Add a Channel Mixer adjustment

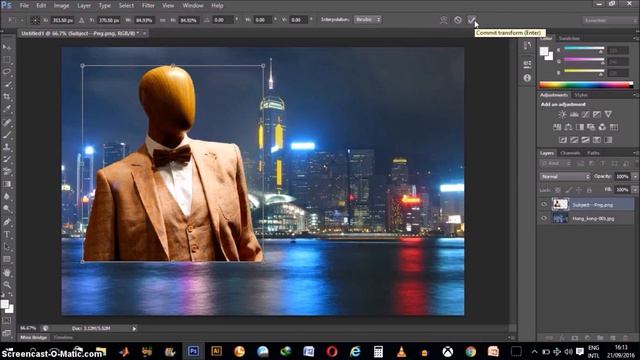[x=602, y=127]
